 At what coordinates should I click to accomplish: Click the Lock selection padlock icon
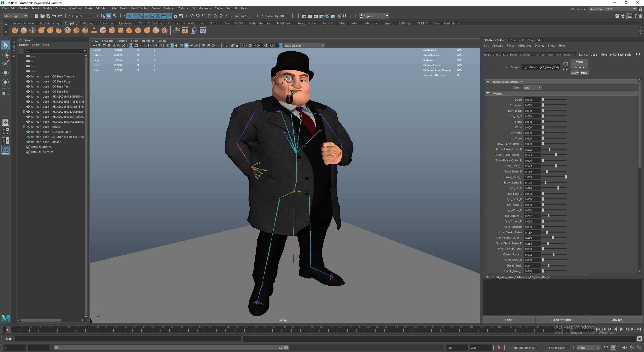(x=175, y=16)
